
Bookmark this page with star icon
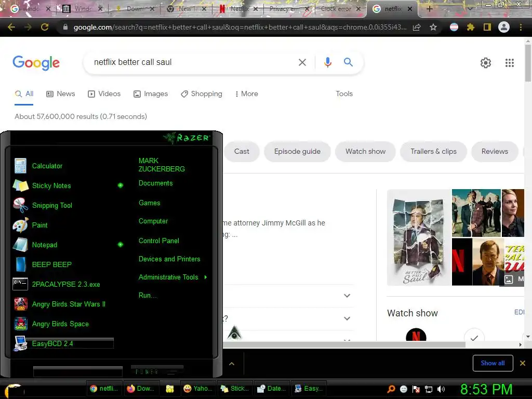click(x=433, y=27)
